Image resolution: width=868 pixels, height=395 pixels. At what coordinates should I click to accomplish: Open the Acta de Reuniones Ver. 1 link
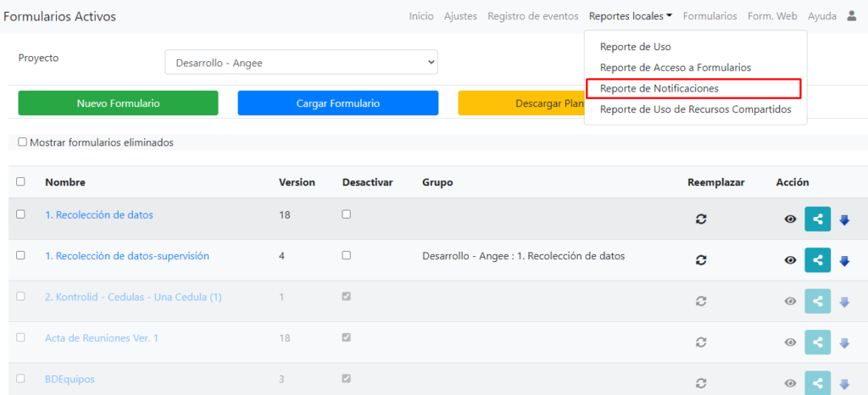[102, 338]
